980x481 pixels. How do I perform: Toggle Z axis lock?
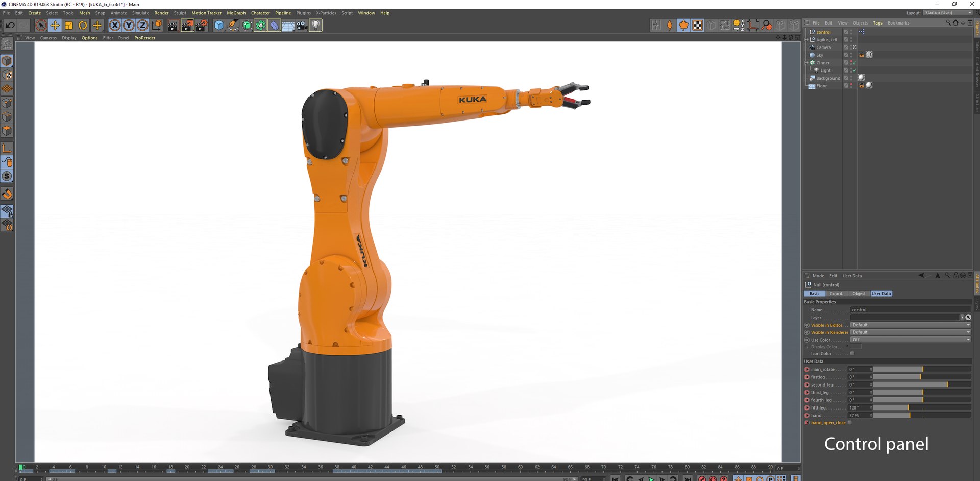(142, 25)
